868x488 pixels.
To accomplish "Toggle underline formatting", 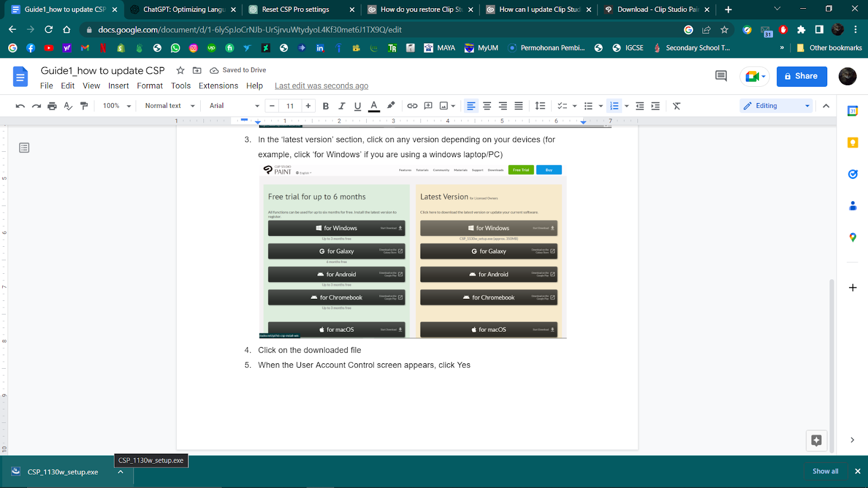I will (358, 106).
